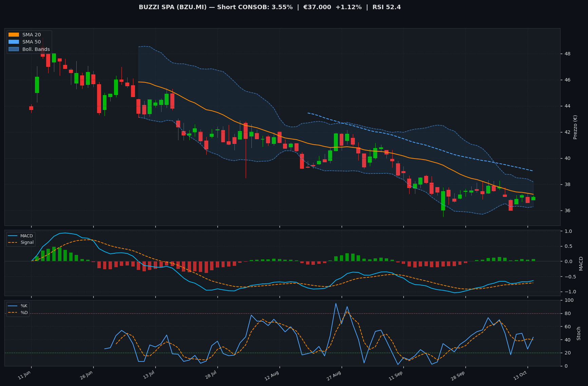
Task: Click the BUZZI SPA chart title
Action: [x=270, y=7]
